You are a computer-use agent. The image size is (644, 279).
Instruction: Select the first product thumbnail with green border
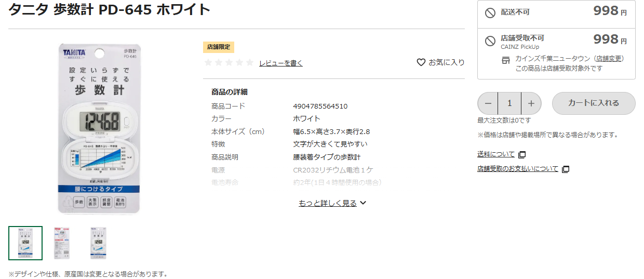pos(25,243)
